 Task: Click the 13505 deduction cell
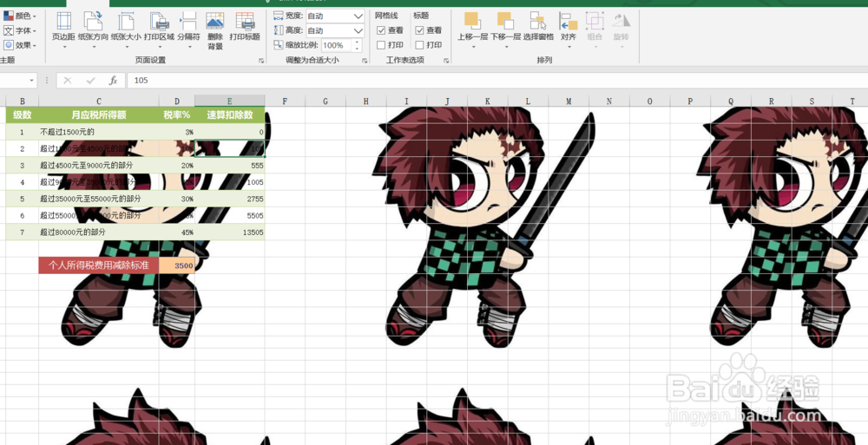[x=230, y=232]
